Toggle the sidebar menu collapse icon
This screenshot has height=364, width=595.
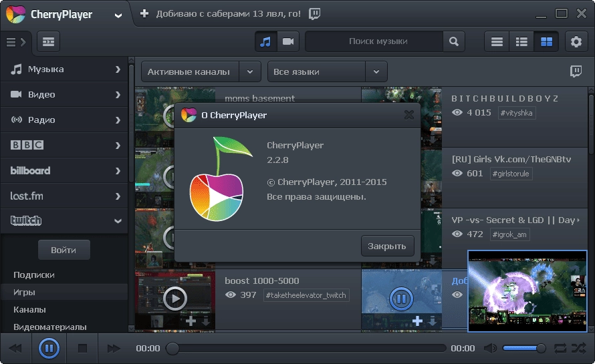15,41
